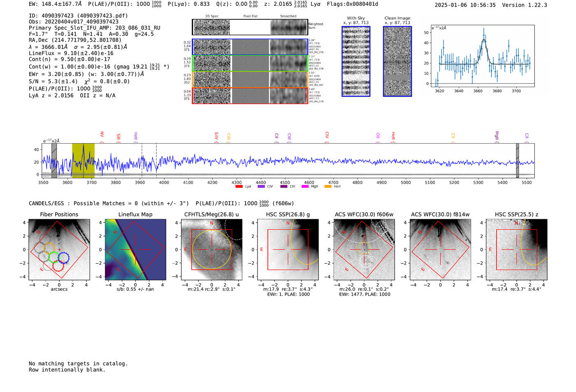
Task: Click the Primary Spec_Slot_IFU_AMP line
Action: tap(95, 28)
